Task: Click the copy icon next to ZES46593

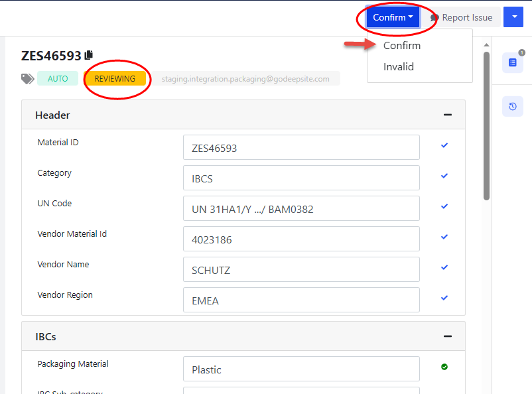Action: pos(89,56)
